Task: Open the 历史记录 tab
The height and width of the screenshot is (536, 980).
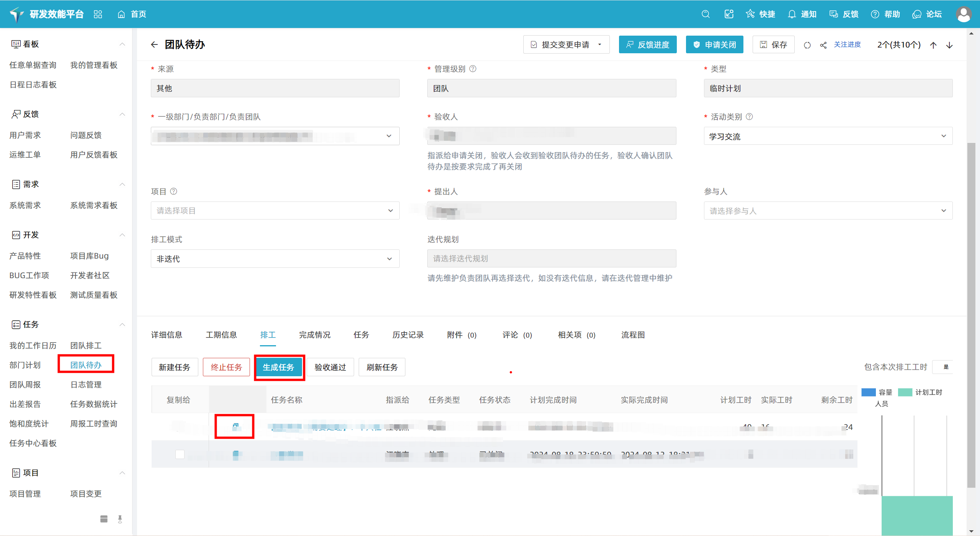Action: tap(408, 335)
